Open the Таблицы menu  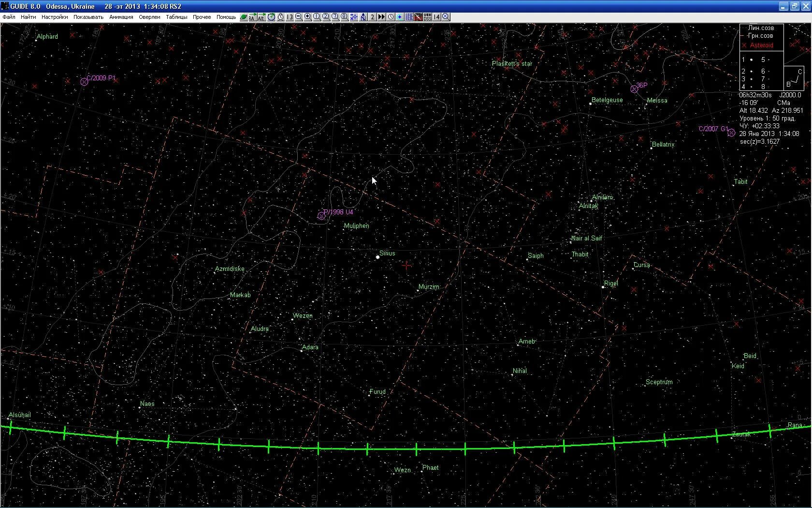[x=176, y=17]
